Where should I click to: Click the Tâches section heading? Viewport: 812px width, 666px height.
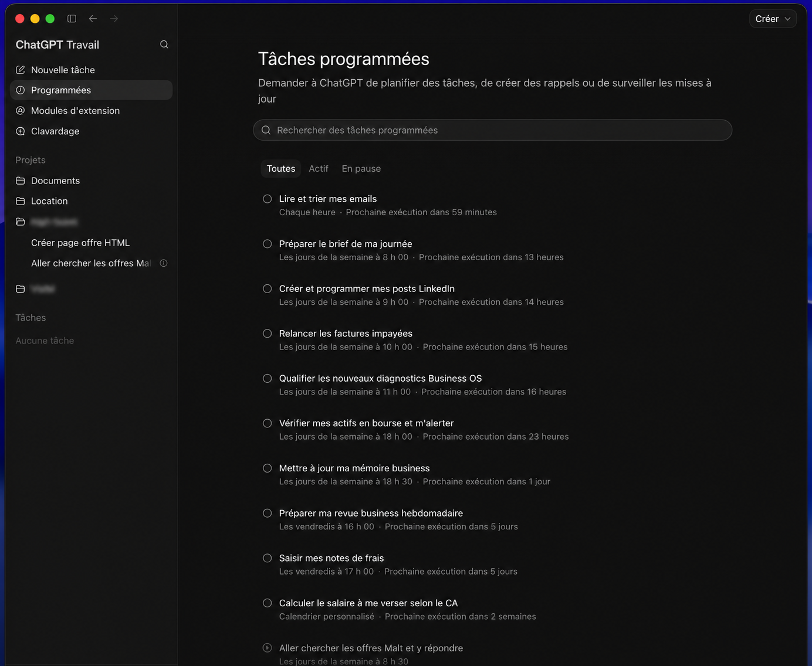coord(31,318)
